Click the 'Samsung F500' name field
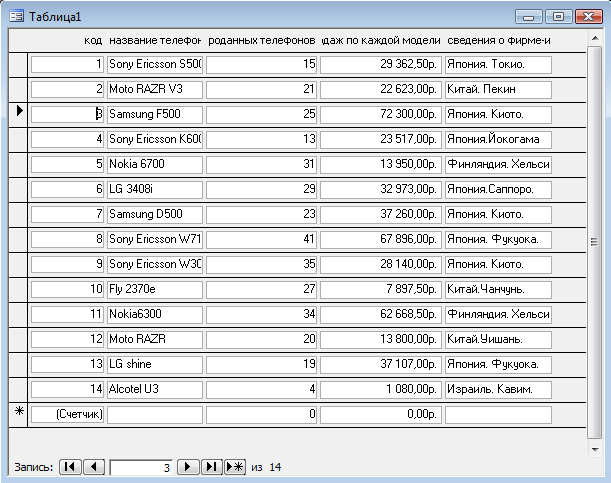 pyautogui.click(x=155, y=115)
